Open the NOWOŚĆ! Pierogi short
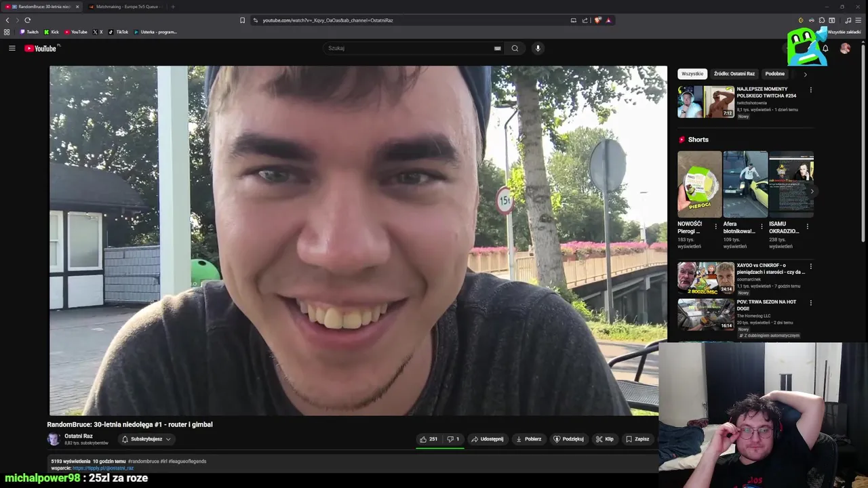868x488 pixels. pyautogui.click(x=700, y=184)
